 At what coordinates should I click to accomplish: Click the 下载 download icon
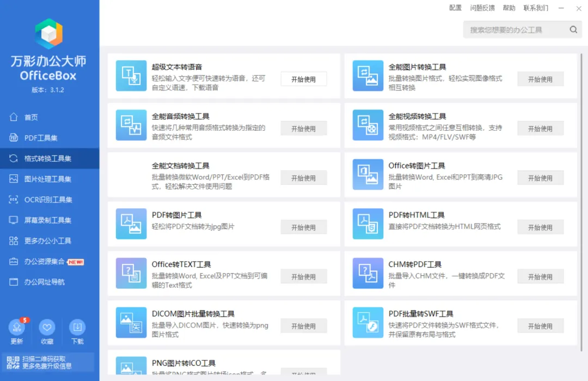(77, 328)
